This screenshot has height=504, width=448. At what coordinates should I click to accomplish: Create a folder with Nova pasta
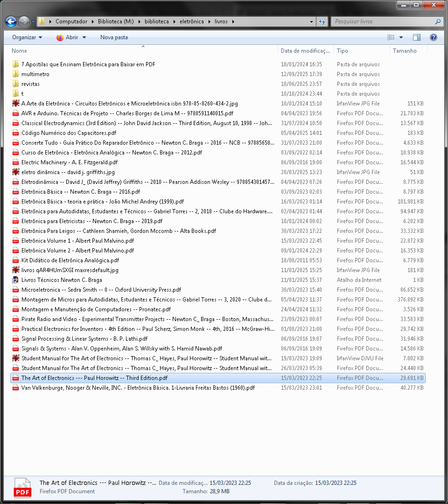point(114,37)
